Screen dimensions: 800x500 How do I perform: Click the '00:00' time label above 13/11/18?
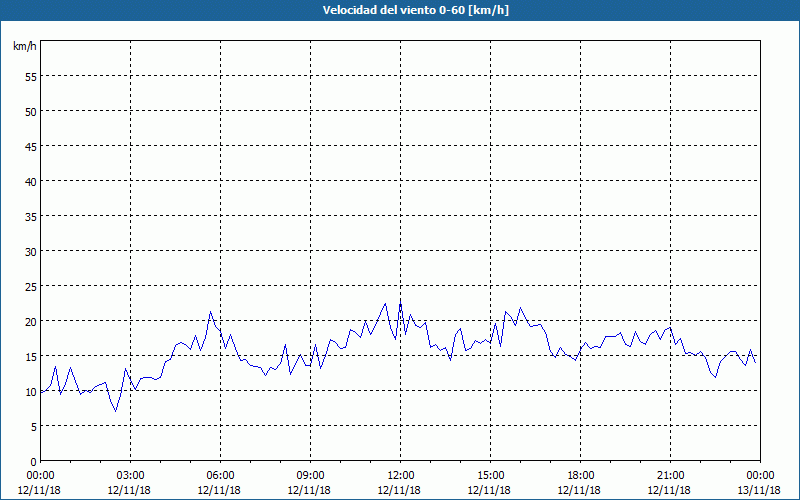click(760, 476)
